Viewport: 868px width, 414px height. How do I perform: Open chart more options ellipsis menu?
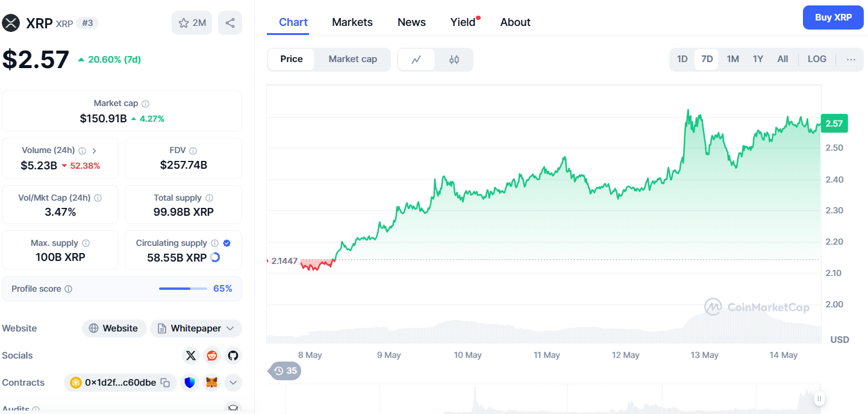851,59
